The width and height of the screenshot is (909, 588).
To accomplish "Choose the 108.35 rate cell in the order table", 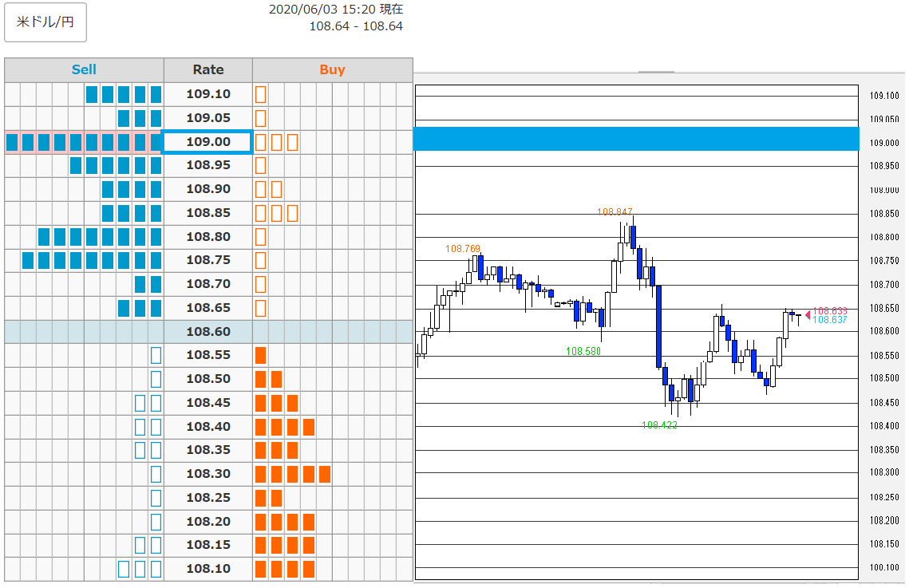I will (208, 450).
